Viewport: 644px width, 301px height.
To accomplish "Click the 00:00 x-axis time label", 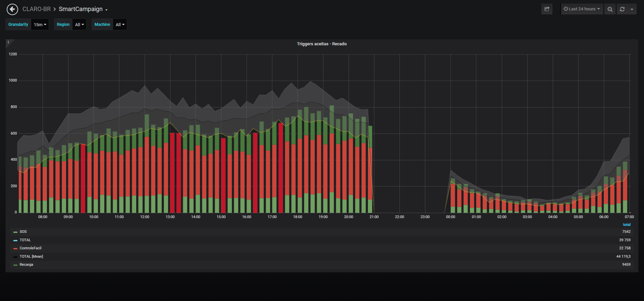I will pyautogui.click(x=450, y=217).
